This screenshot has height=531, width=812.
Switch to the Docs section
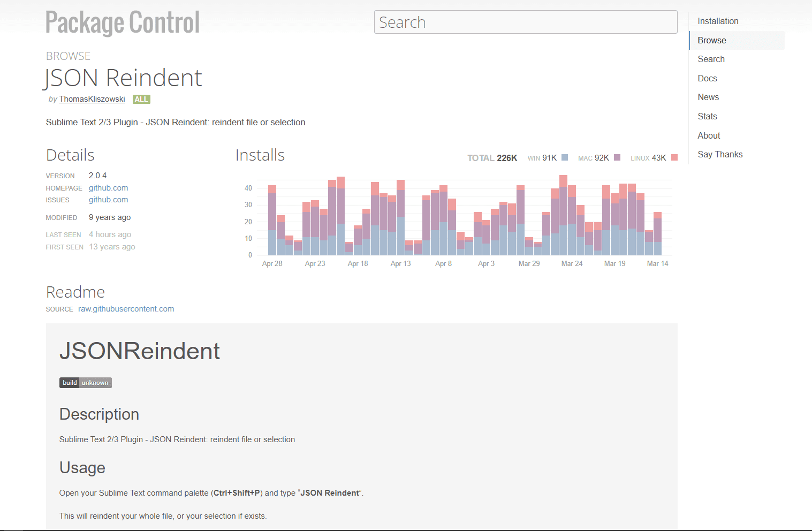click(x=707, y=78)
